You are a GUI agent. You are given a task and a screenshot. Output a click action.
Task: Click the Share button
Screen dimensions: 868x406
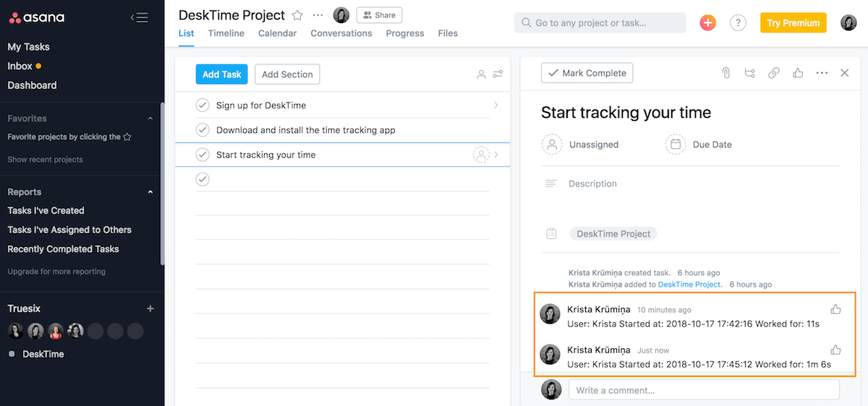point(379,15)
